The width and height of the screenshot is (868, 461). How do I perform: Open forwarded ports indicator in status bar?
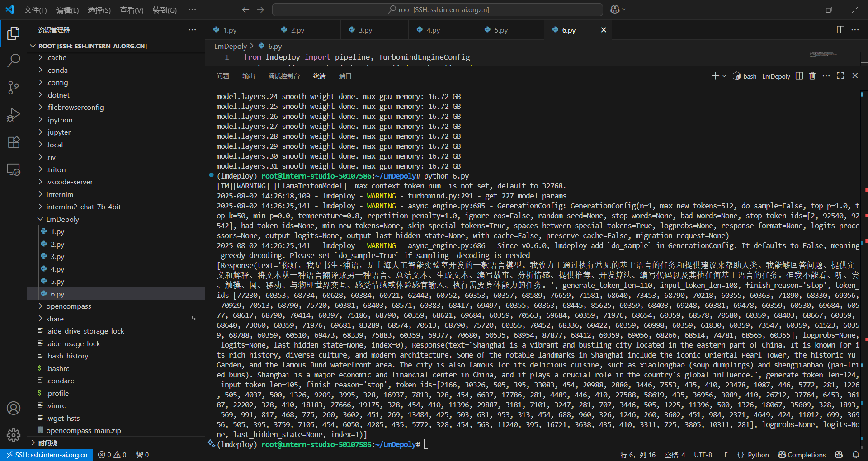[x=142, y=455]
